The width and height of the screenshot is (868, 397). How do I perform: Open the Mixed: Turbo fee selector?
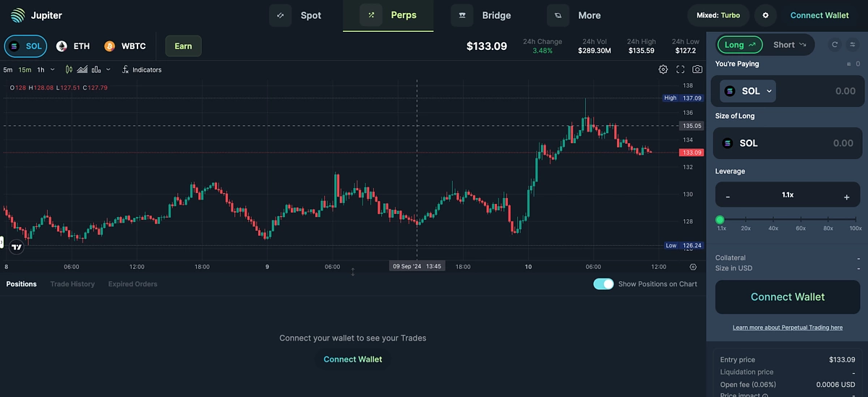718,15
